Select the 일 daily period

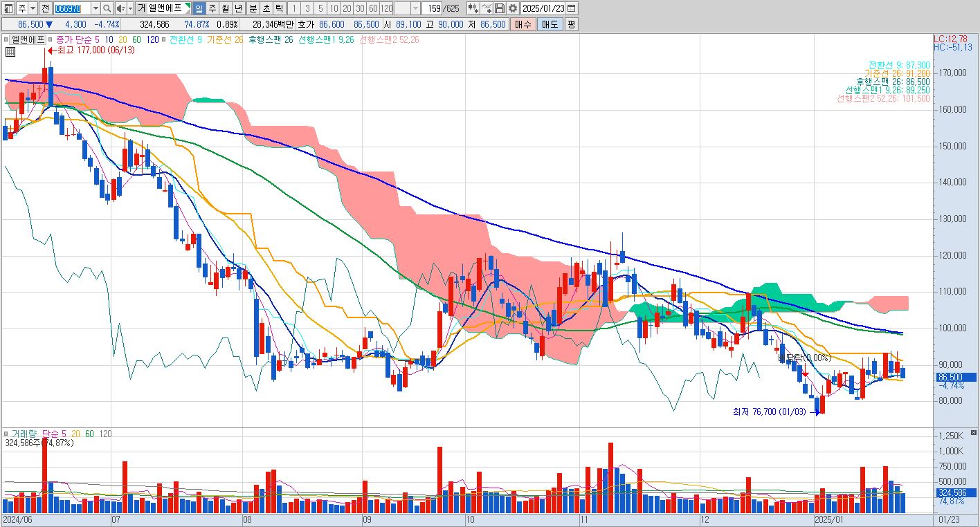(x=199, y=8)
